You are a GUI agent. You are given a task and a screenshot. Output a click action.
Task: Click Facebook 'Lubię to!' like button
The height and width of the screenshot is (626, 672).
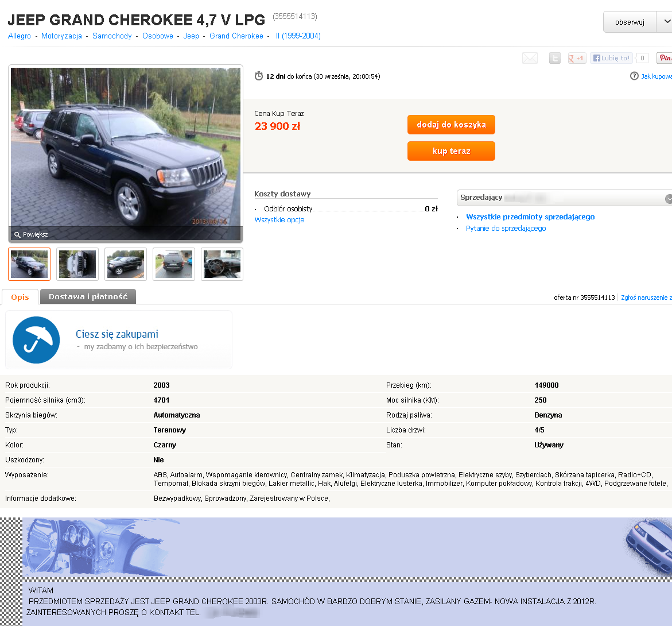(611, 58)
